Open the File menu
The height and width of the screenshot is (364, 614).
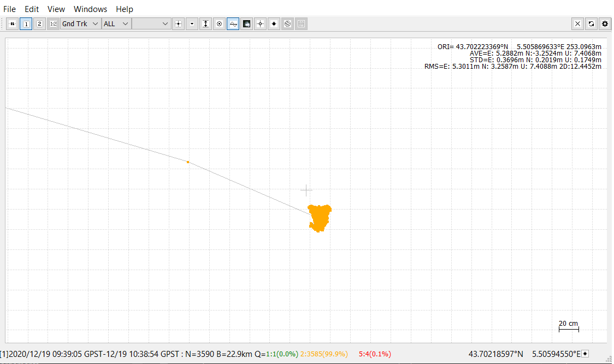9,9
